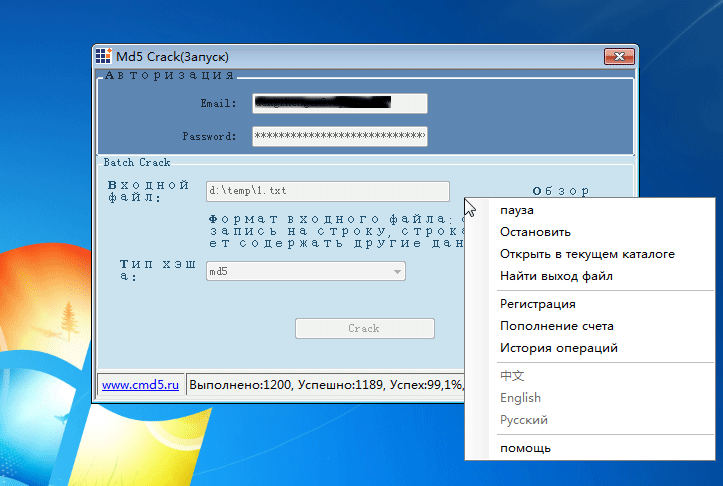Click the input file path field
This screenshot has height=486, width=723.
328,191
